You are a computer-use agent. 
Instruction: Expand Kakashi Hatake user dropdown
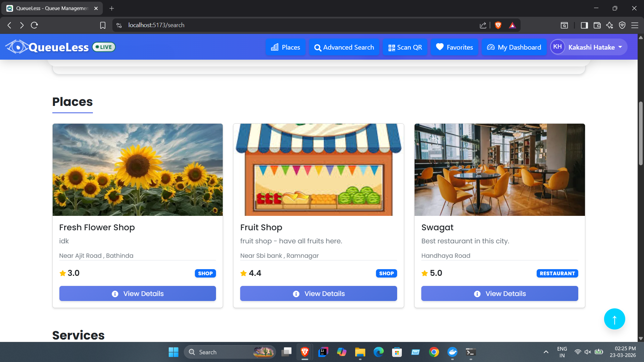click(x=589, y=47)
